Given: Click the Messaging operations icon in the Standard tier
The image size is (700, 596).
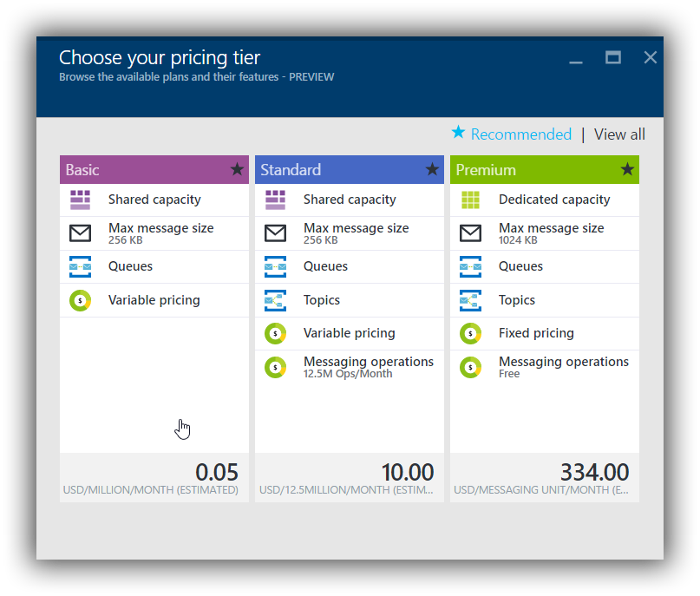Looking at the screenshot, I should click(276, 368).
